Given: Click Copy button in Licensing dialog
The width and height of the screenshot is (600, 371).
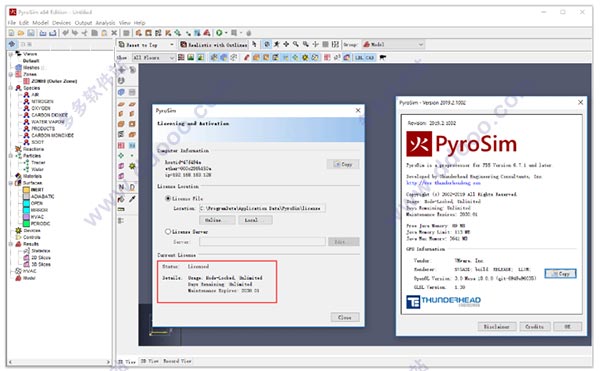Looking at the screenshot, I should tap(343, 164).
